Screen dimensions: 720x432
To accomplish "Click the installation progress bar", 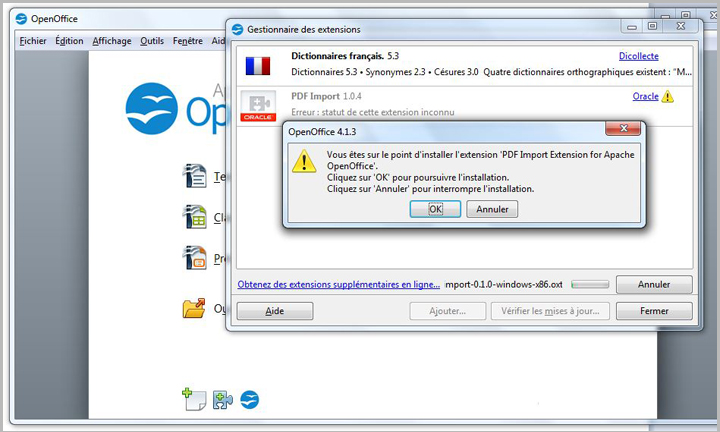I will [x=590, y=285].
